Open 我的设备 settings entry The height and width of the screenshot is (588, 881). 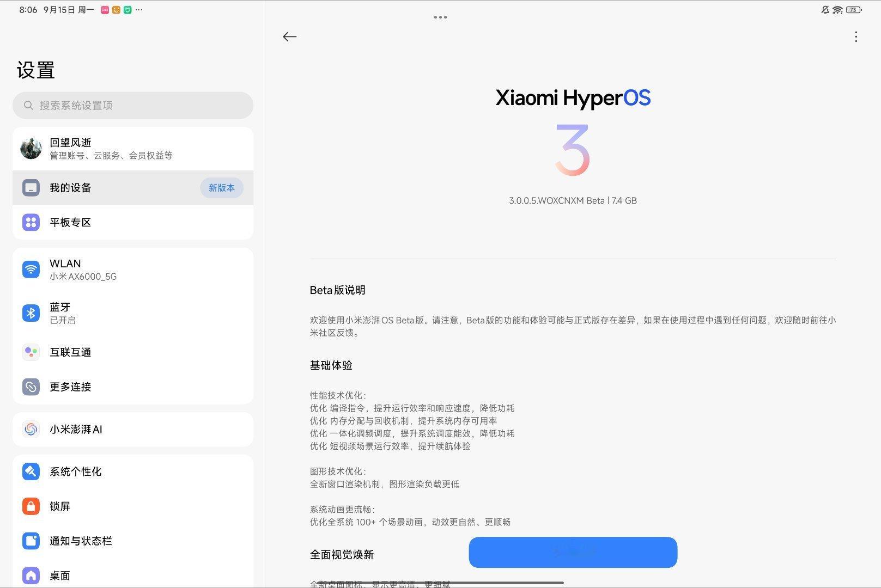coord(133,188)
